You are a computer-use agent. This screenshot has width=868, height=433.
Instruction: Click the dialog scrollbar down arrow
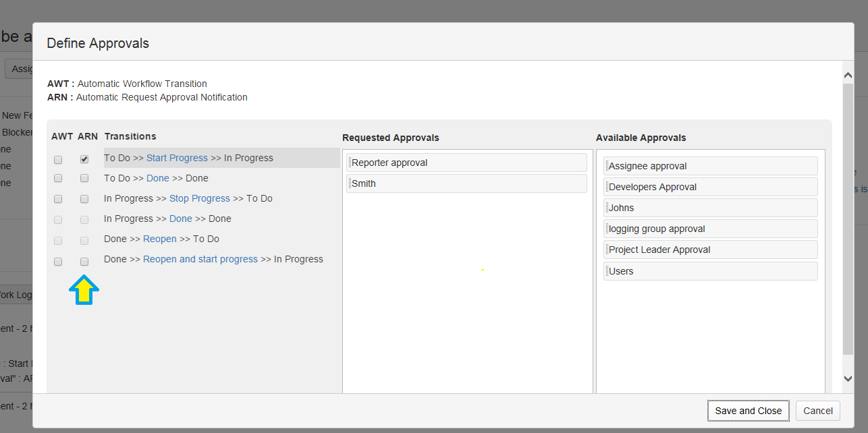pos(848,379)
